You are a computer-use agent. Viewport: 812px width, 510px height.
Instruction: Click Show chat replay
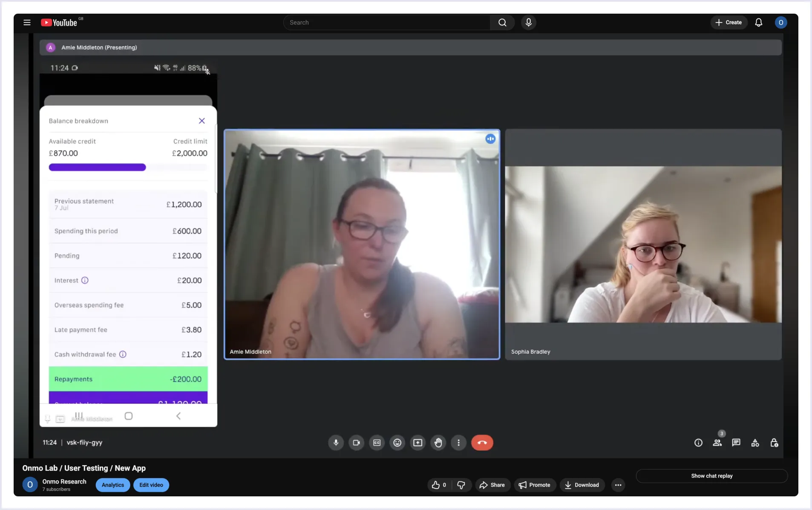pyautogui.click(x=711, y=476)
